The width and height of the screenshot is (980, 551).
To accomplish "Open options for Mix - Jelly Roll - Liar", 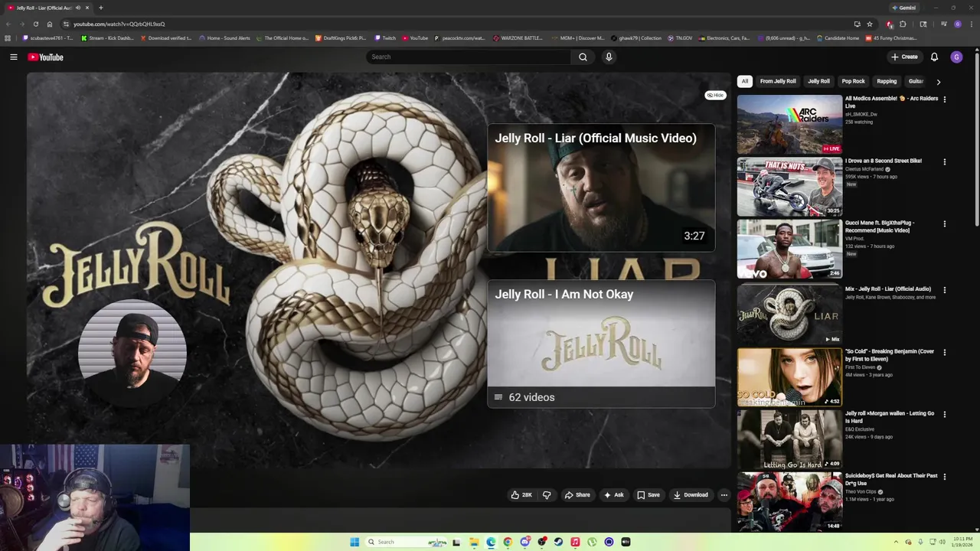I will point(944,290).
